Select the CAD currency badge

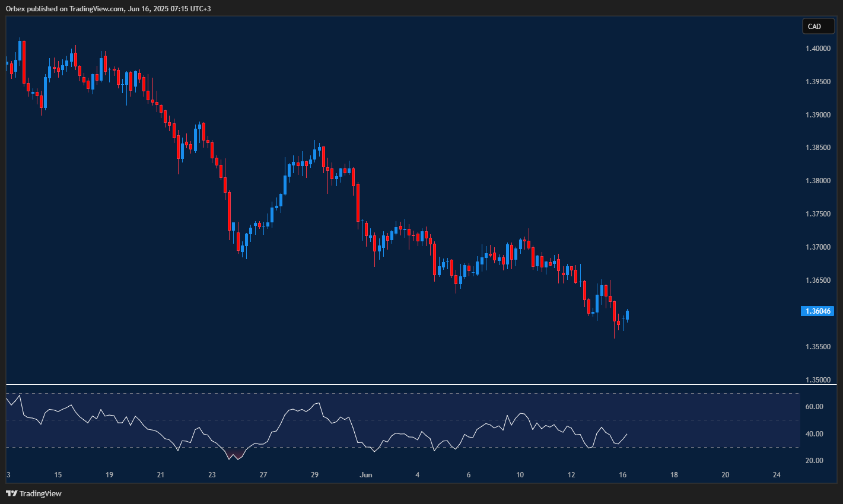click(818, 26)
